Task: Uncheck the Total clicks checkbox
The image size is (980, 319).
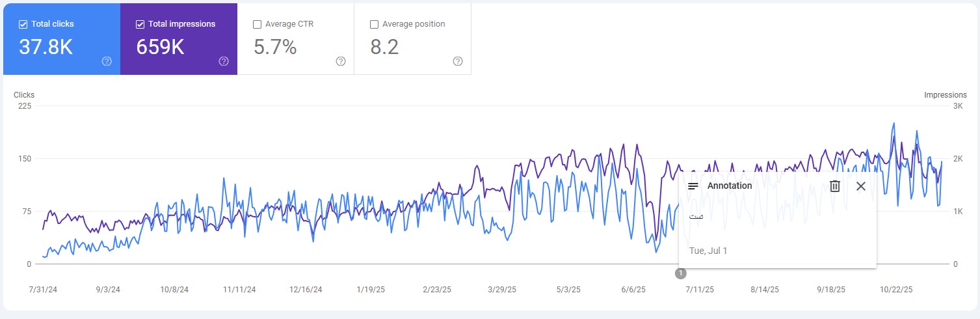Action: coord(23,24)
